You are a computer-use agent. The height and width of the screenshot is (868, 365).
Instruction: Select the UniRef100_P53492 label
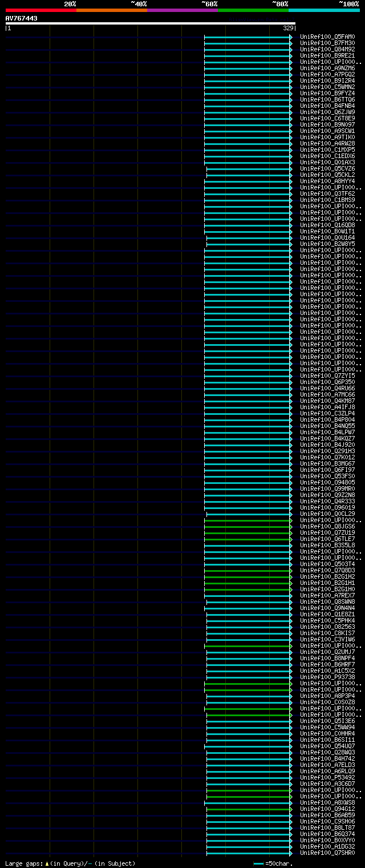(x=327, y=778)
